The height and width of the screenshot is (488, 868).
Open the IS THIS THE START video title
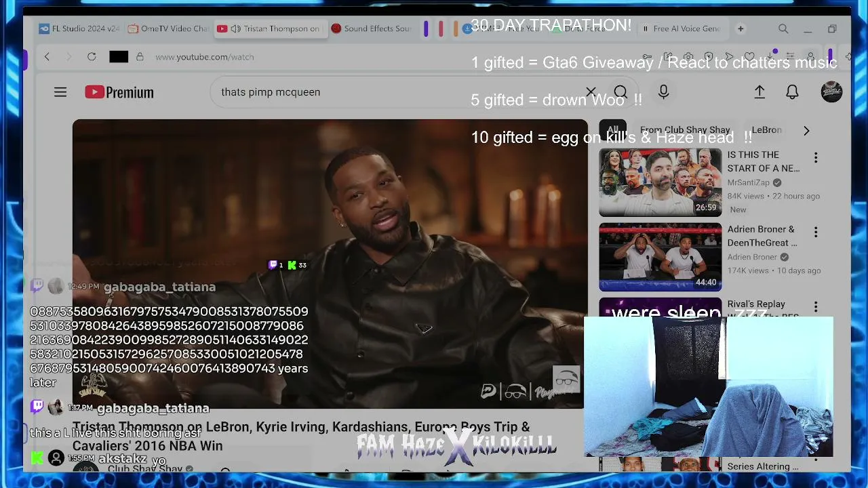click(x=764, y=161)
